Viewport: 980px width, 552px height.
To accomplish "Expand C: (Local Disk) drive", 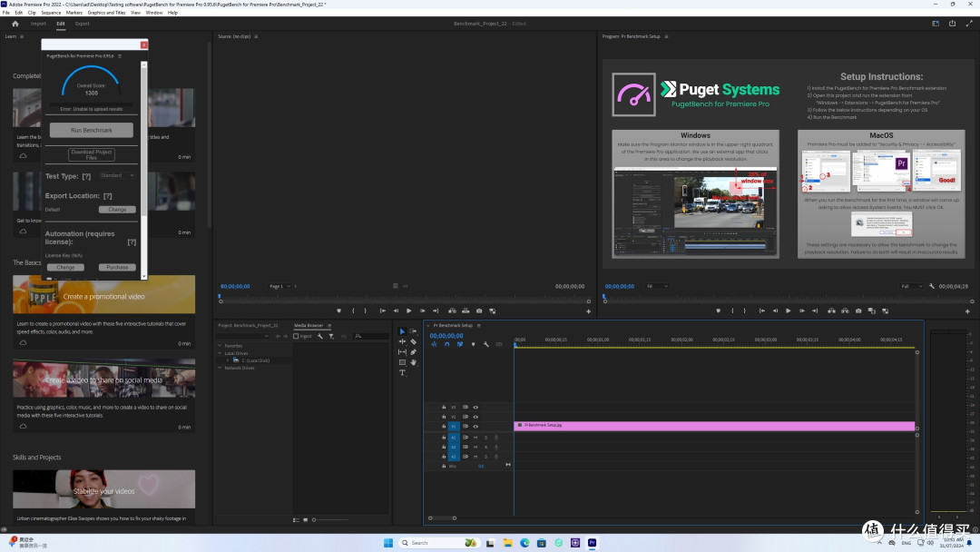I will tap(228, 360).
